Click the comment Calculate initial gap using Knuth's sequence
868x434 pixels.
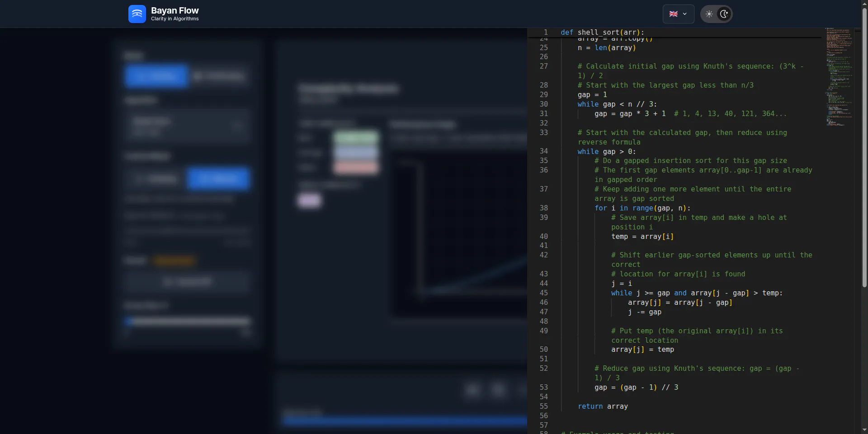point(690,71)
